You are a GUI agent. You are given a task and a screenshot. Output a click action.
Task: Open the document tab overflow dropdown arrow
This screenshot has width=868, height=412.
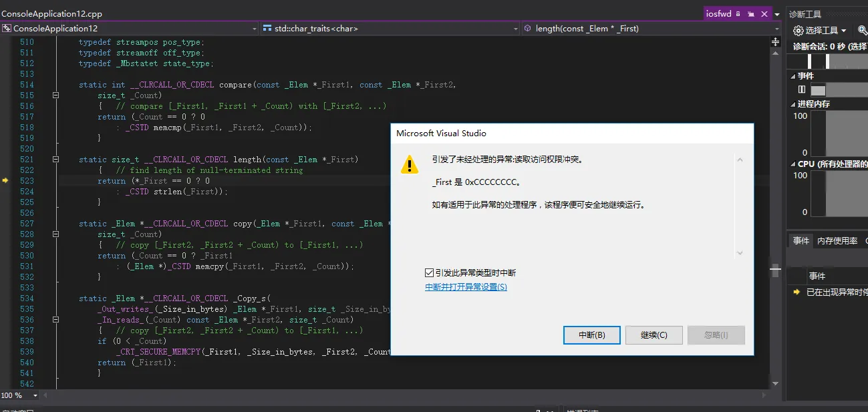pos(778,14)
